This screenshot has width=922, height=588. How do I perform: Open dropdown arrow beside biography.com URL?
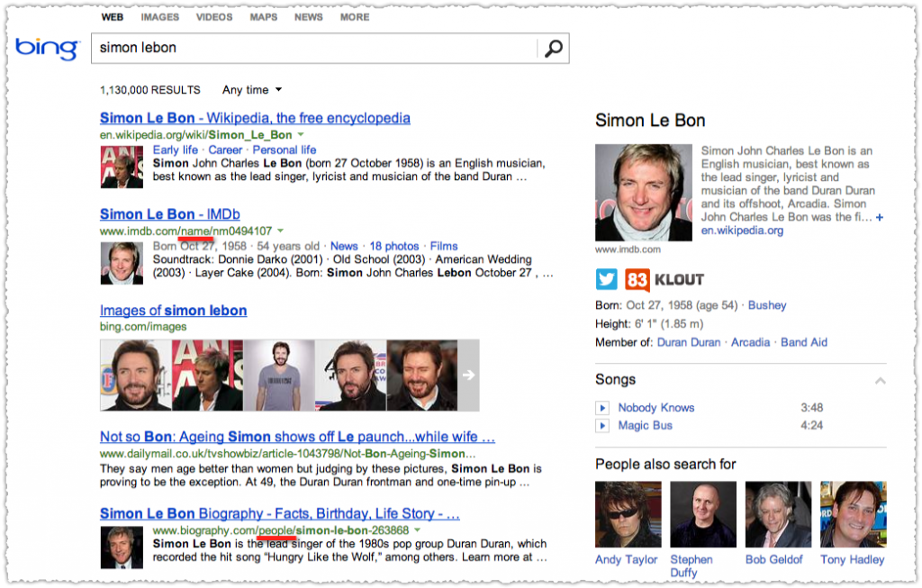[417, 530]
